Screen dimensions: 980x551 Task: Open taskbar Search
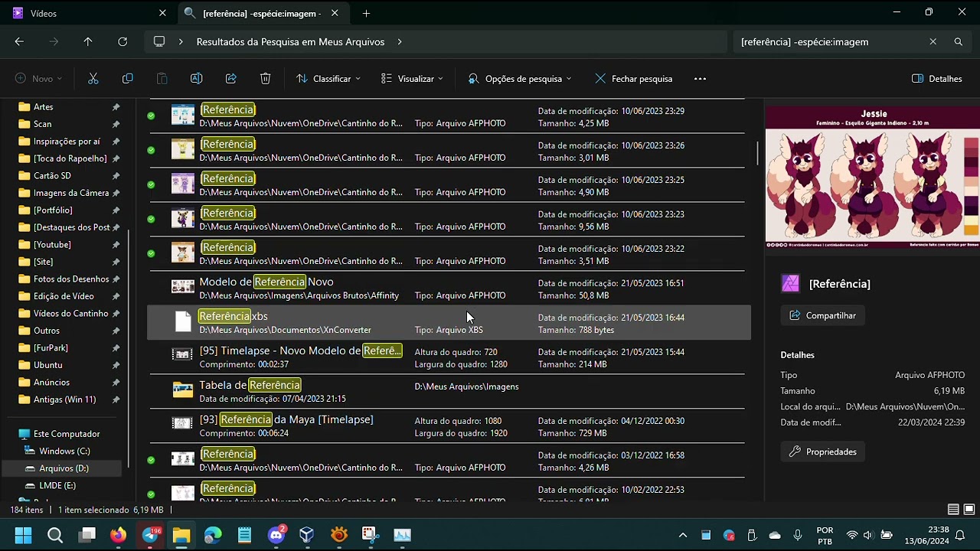click(55, 535)
